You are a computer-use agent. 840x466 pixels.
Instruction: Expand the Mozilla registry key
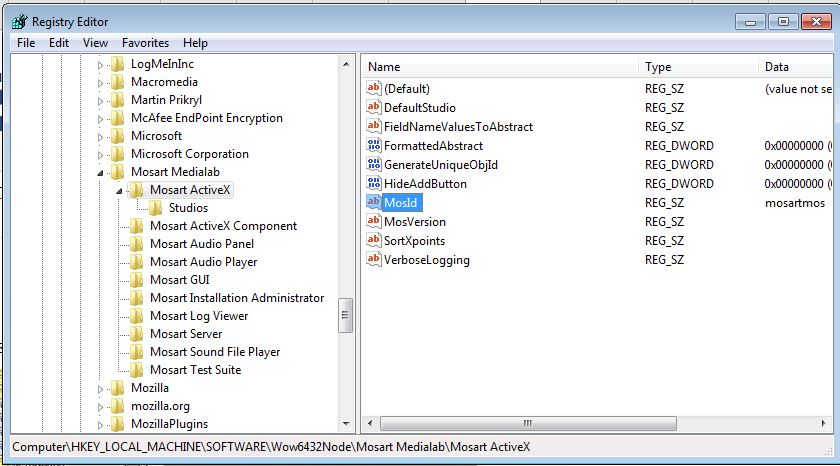click(x=101, y=388)
